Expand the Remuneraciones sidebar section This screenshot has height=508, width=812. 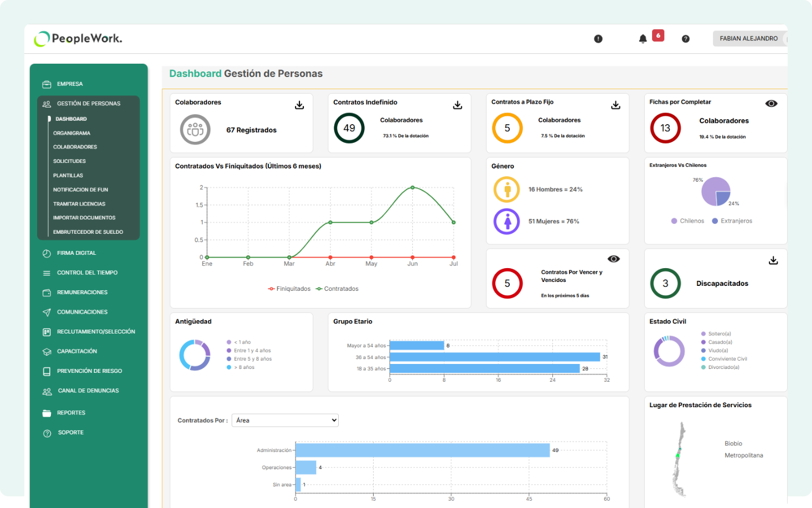82,293
